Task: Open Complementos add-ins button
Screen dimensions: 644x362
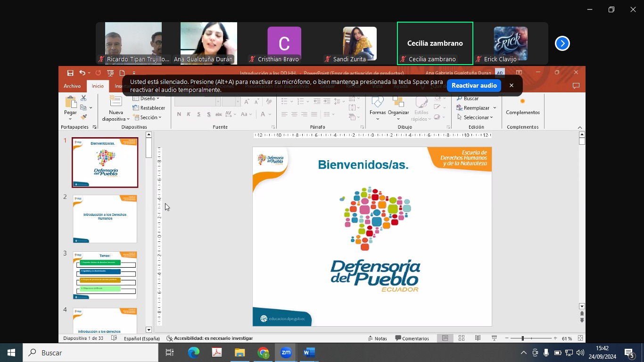Action: pos(522,107)
